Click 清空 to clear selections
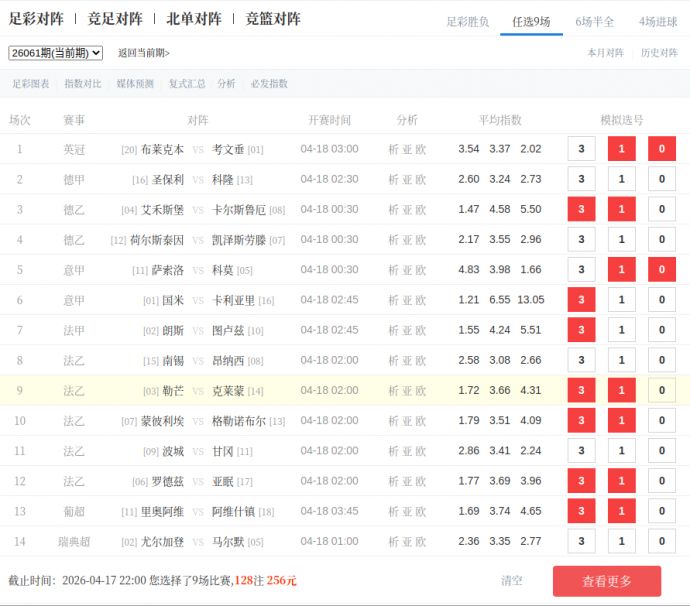690x606 pixels. coord(512,581)
